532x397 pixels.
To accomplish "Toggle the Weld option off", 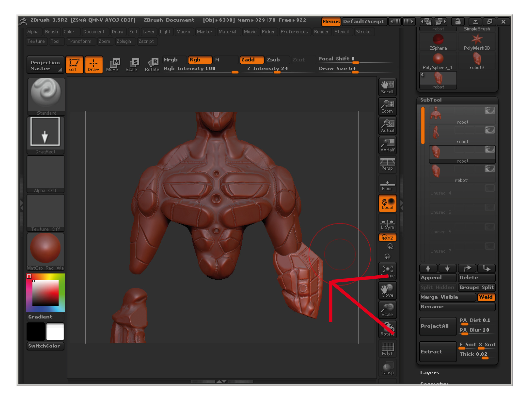I will pyautogui.click(x=486, y=297).
